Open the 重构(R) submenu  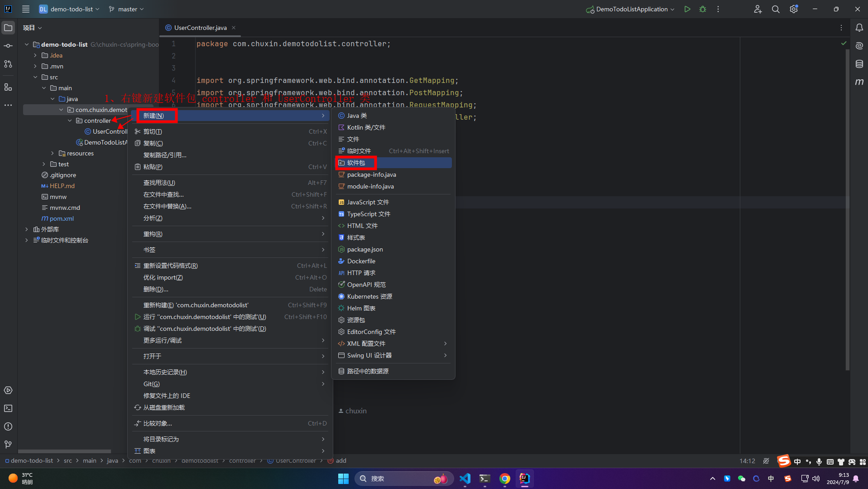coord(231,234)
